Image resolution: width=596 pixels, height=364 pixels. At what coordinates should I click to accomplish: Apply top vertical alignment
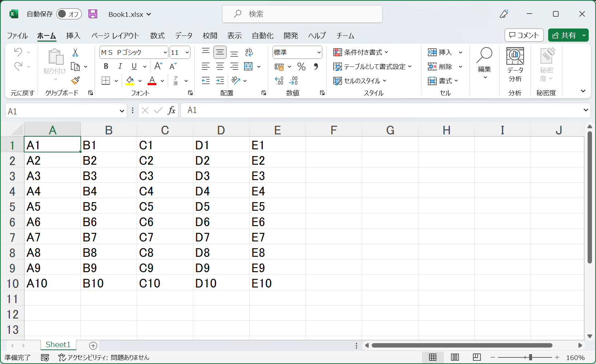tap(206, 52)
